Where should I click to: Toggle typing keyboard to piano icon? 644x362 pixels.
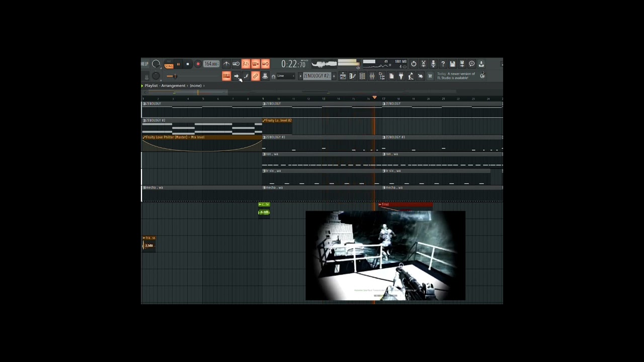click(x=226, y=76)
